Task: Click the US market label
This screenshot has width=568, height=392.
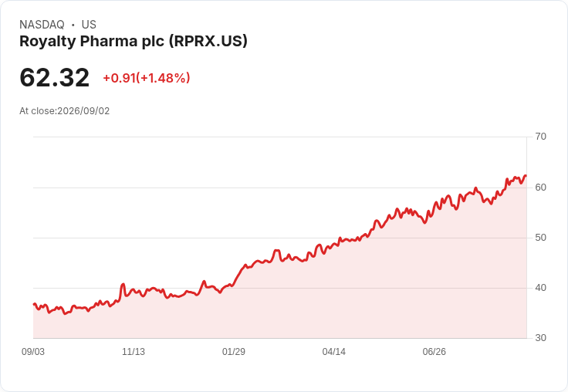Action: click(89, 25)
